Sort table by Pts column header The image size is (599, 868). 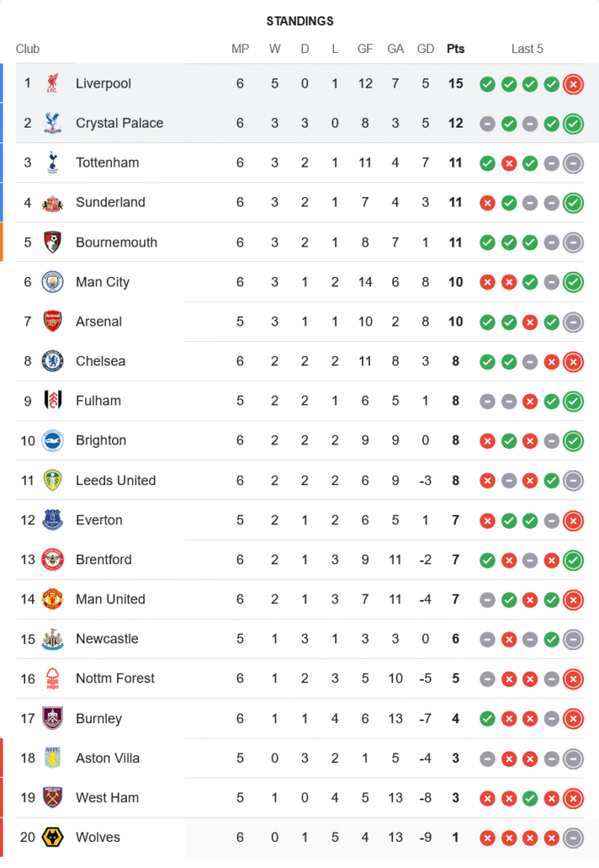coord(455,49)
